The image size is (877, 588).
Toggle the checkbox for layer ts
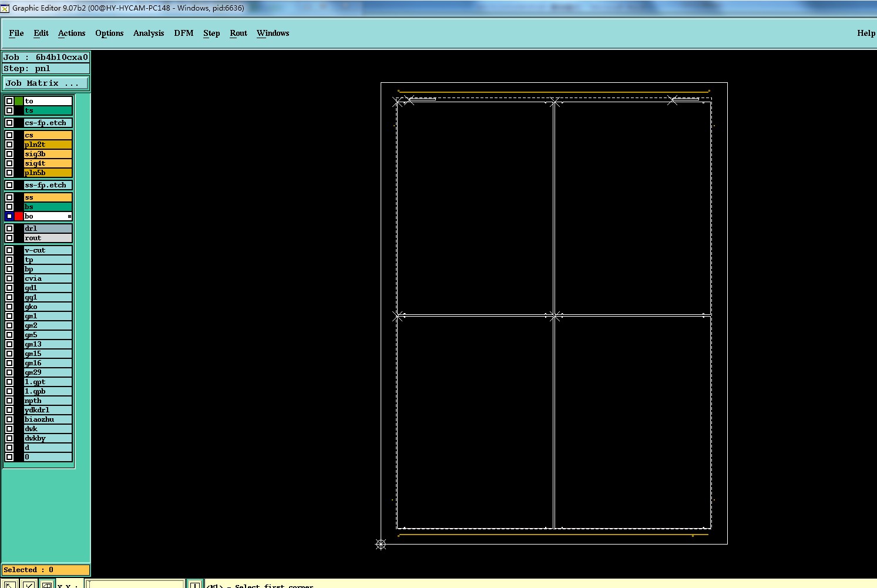(x=9, y=110)
